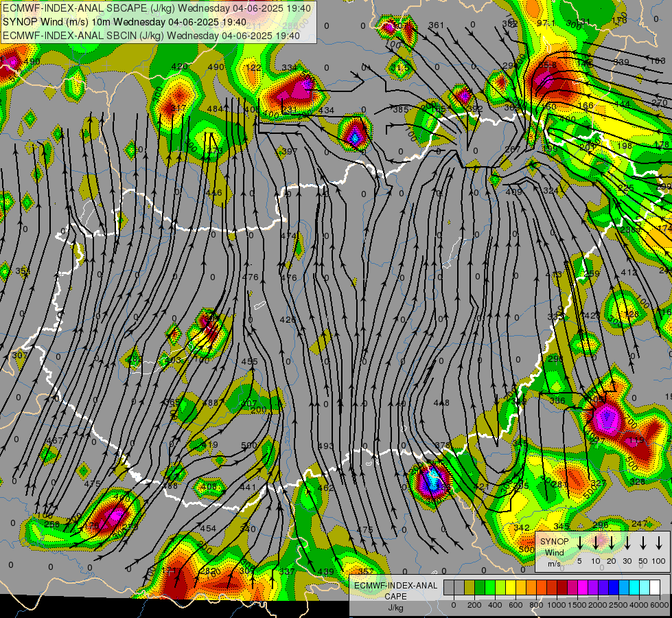
Task: Click the '1500' tick on the CAPE scale
Action: (x=577, y=605)
